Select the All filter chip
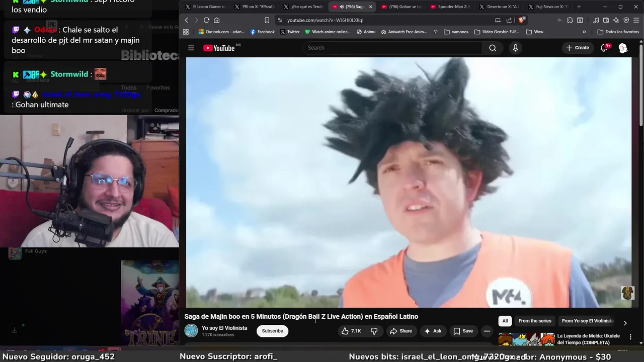The width and height of the screenshot is (644, 362). pos(505,321)
